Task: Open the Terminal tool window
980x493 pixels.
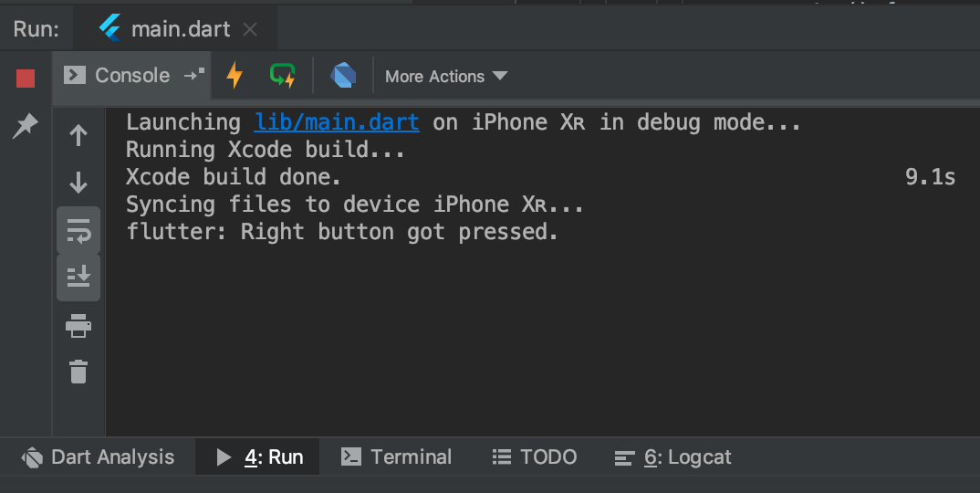Action: click(396, 457)
